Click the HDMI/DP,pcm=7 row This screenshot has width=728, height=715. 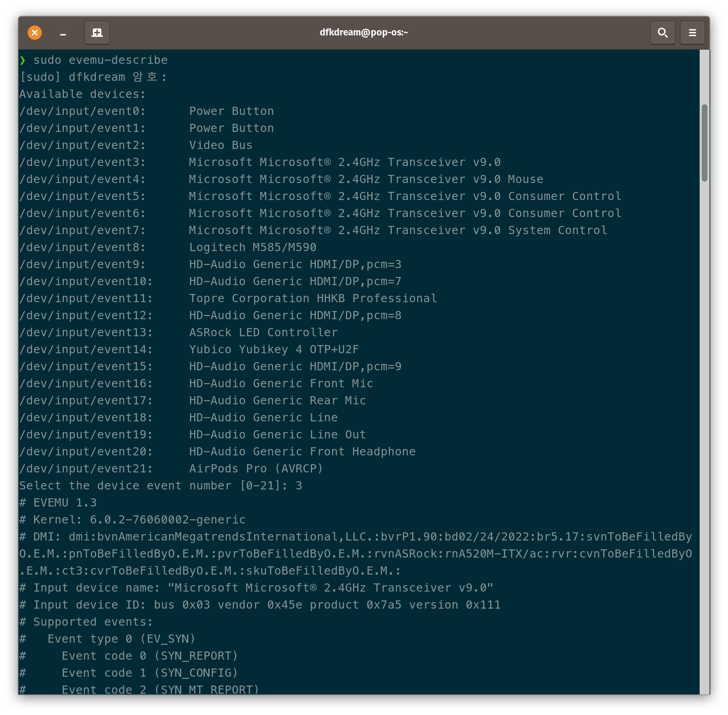pos(211,281)
